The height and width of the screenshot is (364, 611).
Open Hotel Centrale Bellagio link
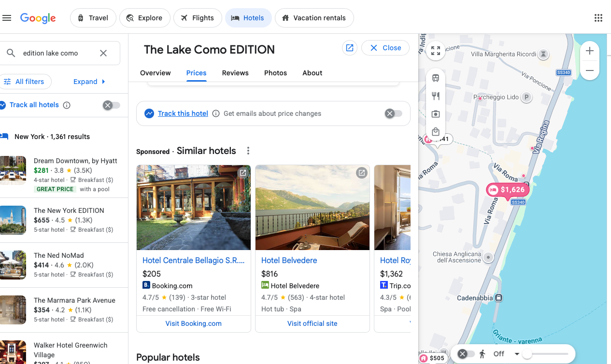(x=194, y=260)
